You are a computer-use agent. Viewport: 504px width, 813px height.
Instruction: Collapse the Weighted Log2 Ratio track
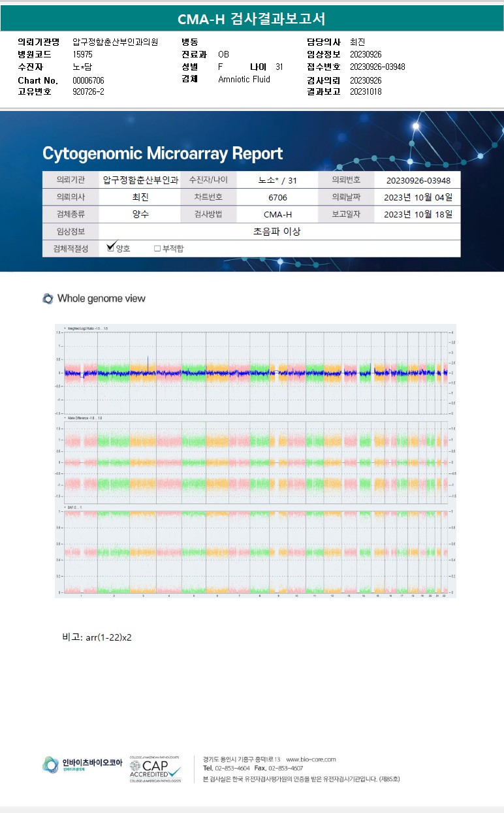pyautogui.click(x=65, y=328)
